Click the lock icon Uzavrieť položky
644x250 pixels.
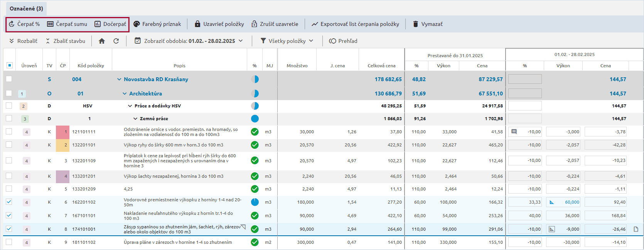[197, 24]
